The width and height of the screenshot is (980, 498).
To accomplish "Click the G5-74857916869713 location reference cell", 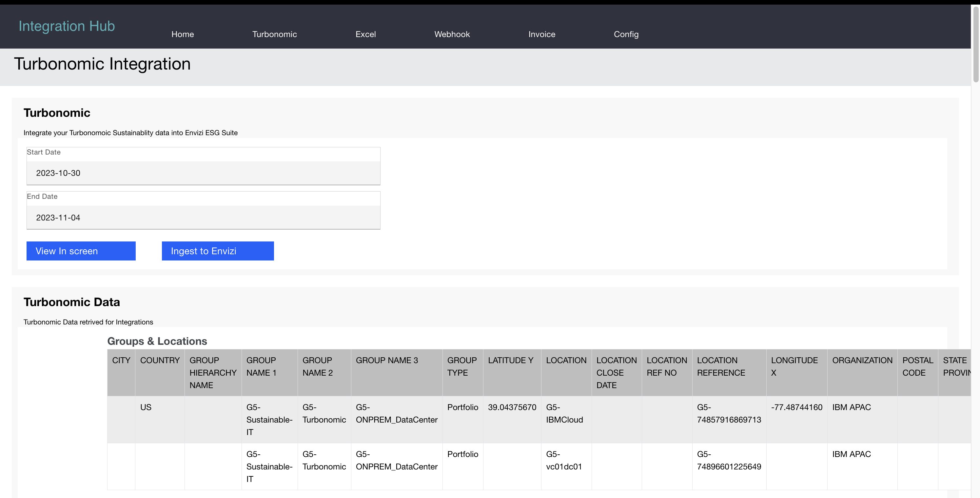I will [x=729, y=413].
